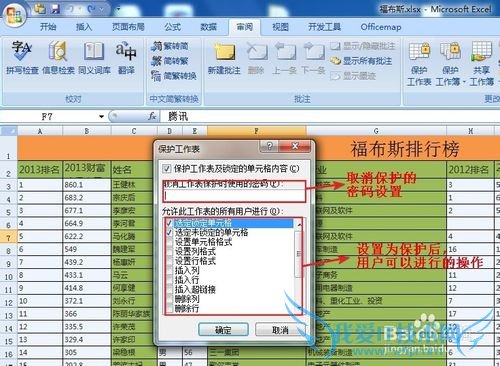Click cell containing 335.5
The height and width of the screenshot is (366, 500).
click(x=87, y=327)
